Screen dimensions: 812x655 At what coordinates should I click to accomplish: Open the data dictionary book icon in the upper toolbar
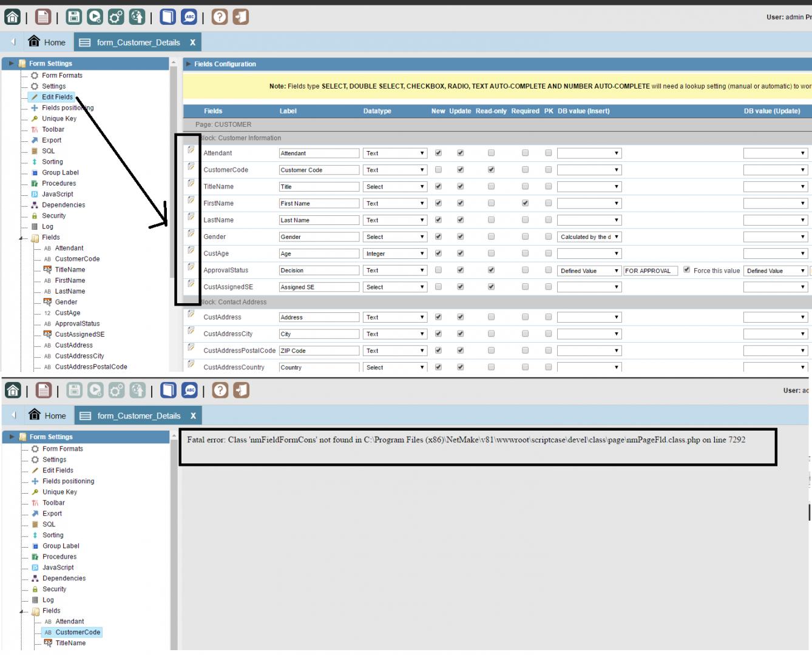pos(168,17)
